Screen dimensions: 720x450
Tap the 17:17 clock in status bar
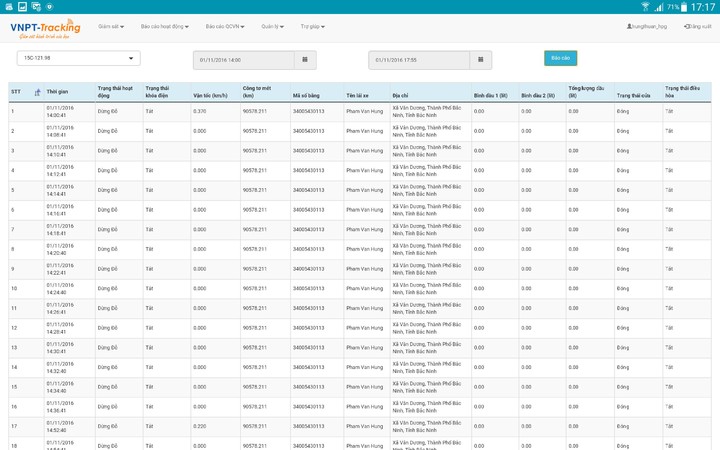(703, 7)
